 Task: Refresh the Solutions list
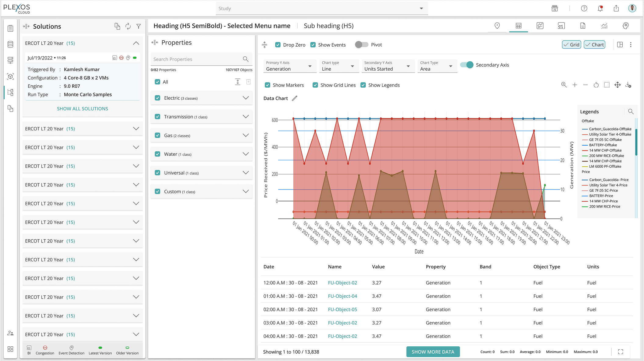click(128, 27)
